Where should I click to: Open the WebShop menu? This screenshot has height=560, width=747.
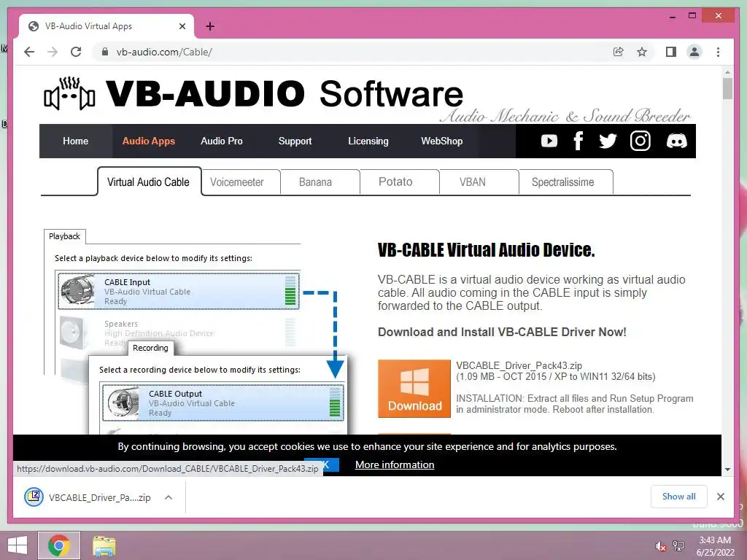tap(441, 141)
